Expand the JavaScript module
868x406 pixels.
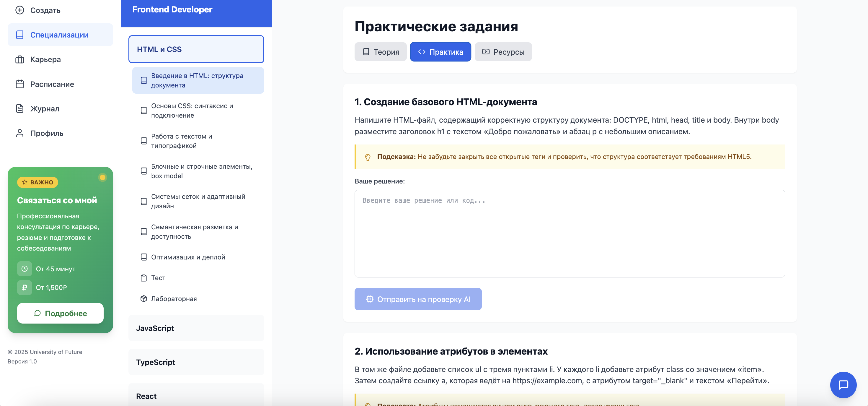click(x=196, y=328)
